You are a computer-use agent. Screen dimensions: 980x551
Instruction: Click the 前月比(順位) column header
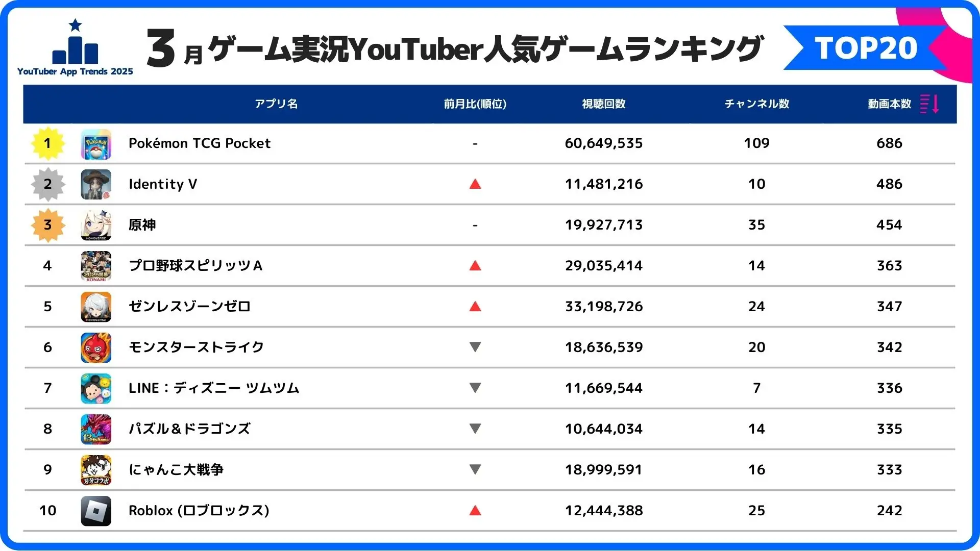pyautogui.click(x=475, y=104)
